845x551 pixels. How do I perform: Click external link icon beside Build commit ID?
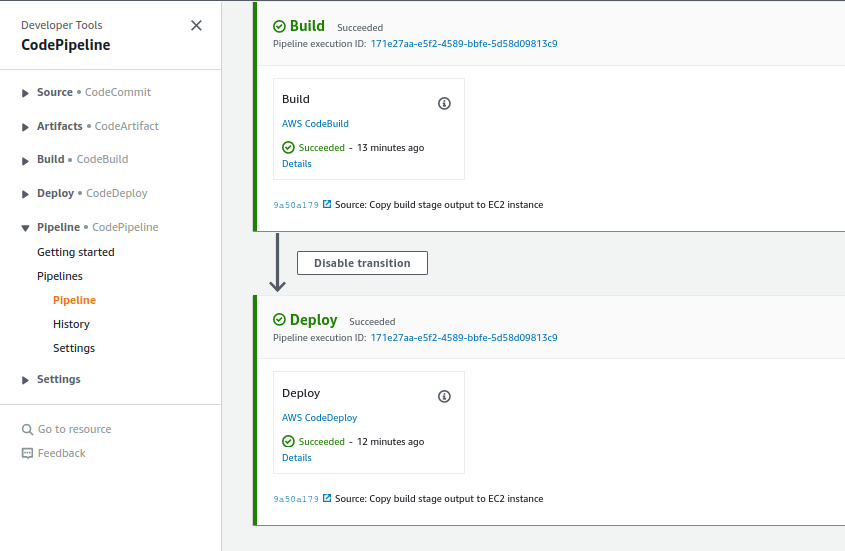(x=327, y=205)
